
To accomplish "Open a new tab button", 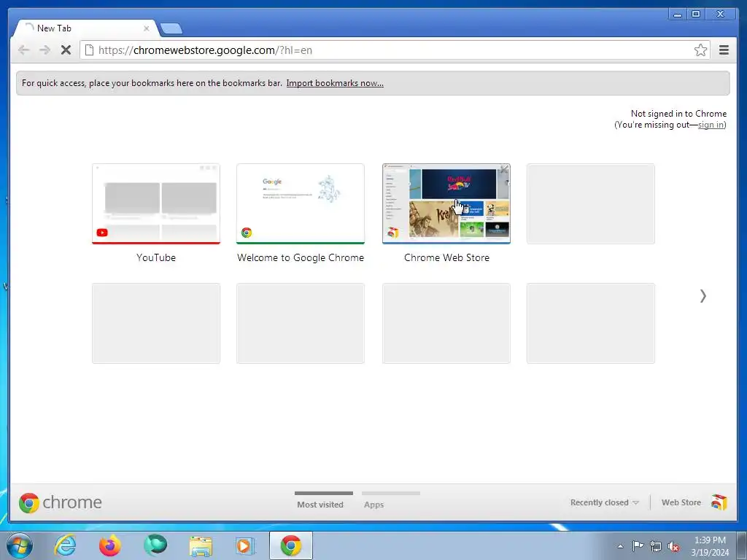I will click(x=171, y=28).
